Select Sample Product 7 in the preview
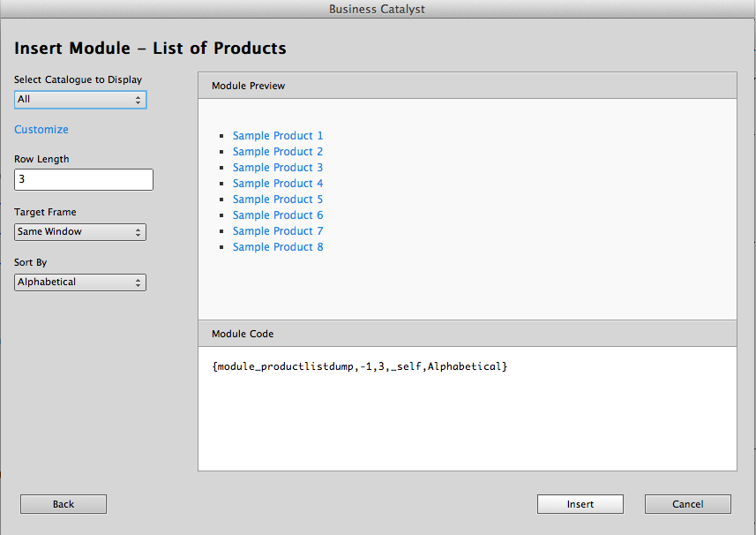The height and width of the screenshot is (535, 756). pyautogui.click(x=277, y=230)
